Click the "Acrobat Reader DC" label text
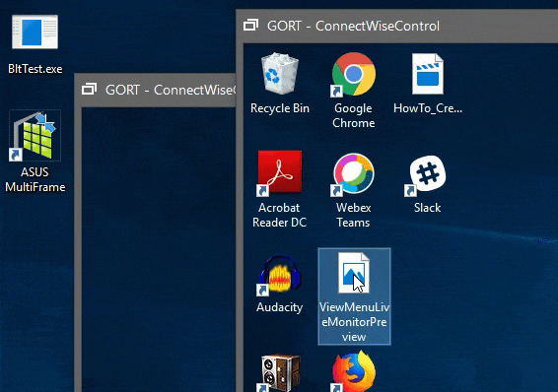Screen dimensions: 558x392 point(280,215)
